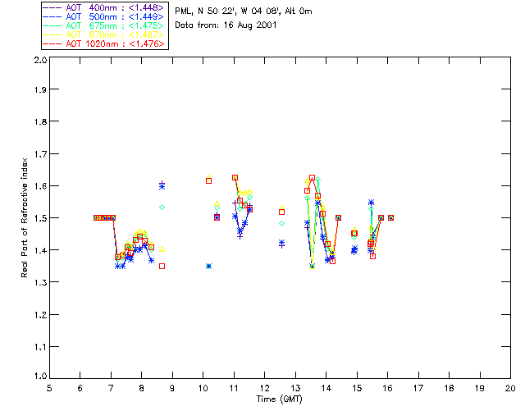
Task: Click the x-axis tick label 19
Action: (480, 388)
